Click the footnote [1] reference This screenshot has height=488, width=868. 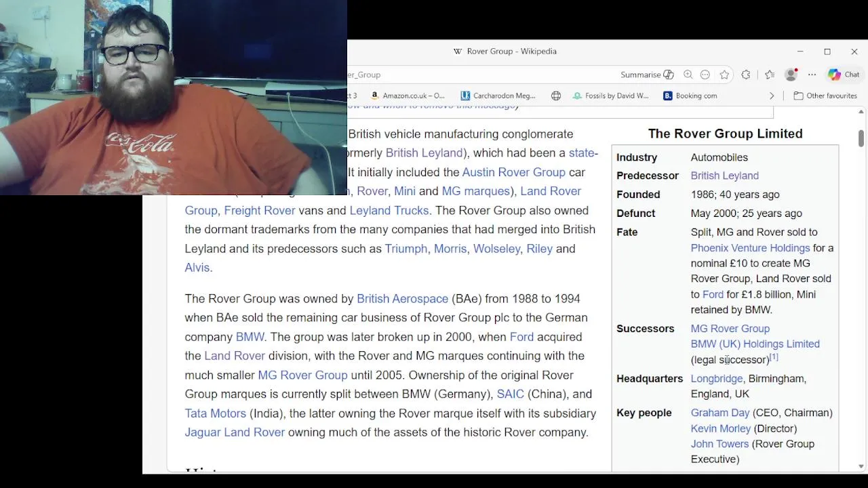coord(774,357)
